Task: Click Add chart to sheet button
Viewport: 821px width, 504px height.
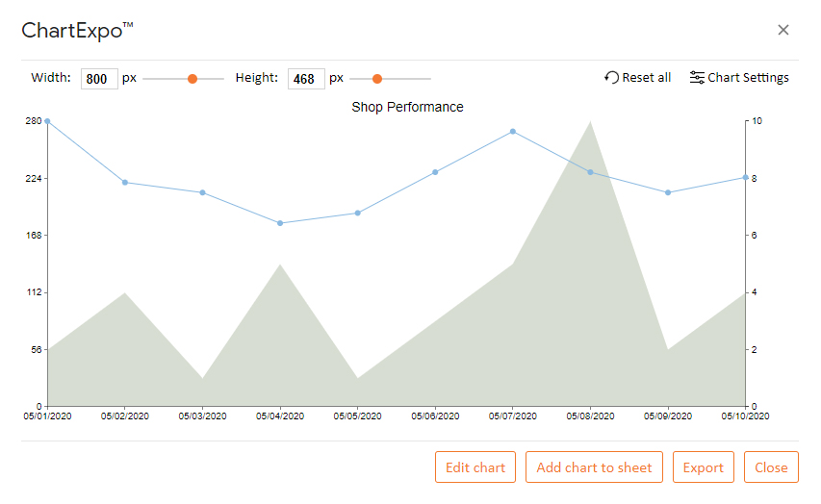Action: point(594,466)
